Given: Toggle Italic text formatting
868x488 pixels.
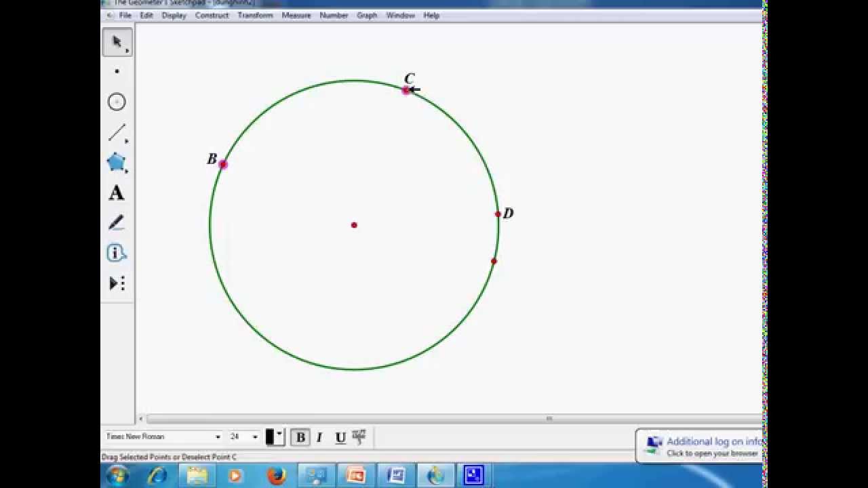Looking at the screenshot, I should 319,437.
